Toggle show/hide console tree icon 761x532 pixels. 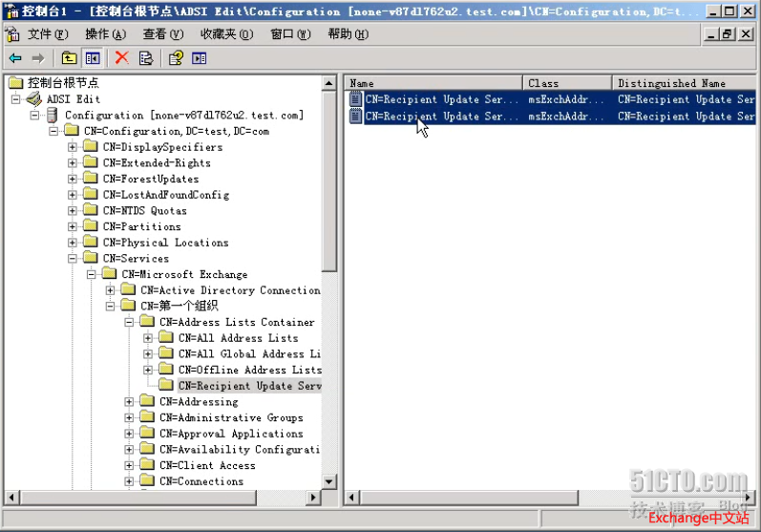point(93,58)
